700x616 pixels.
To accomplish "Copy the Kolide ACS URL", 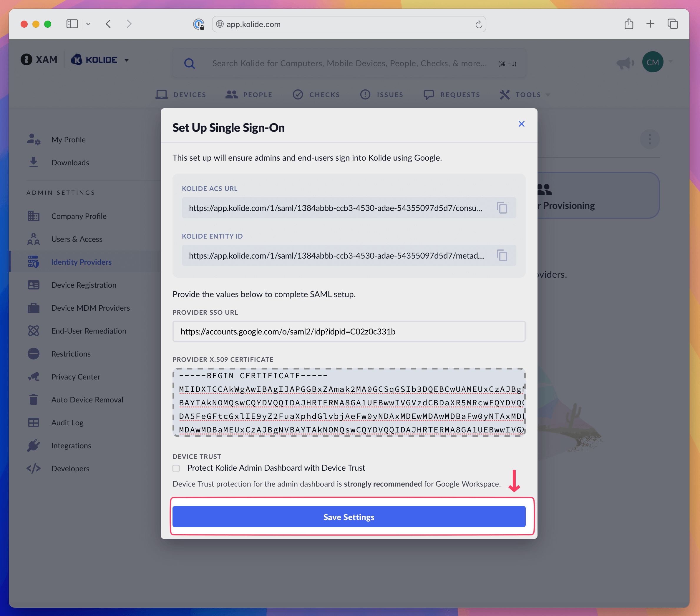I will click(502, 208).
